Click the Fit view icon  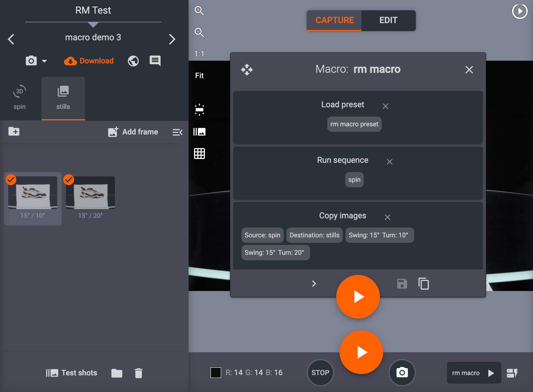pyautogui.click(x=199, y=75)
